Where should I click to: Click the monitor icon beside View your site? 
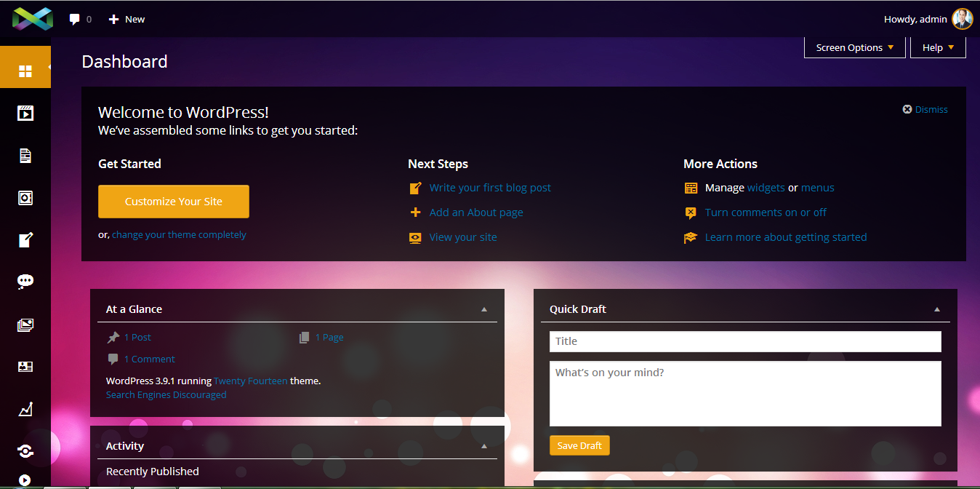point(415,237)
